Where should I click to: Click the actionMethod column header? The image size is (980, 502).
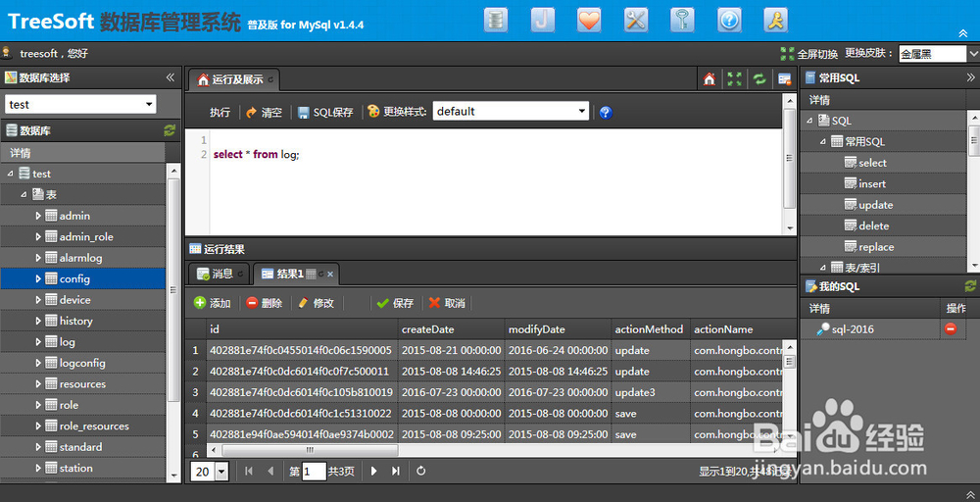pyautogui.click(x=651, y=328)
